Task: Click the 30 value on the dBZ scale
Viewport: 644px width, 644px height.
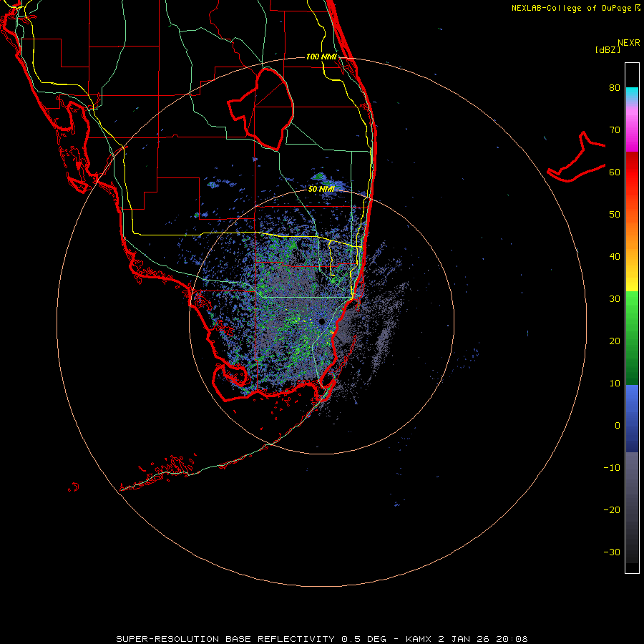Action: click(x=615, y=298)
